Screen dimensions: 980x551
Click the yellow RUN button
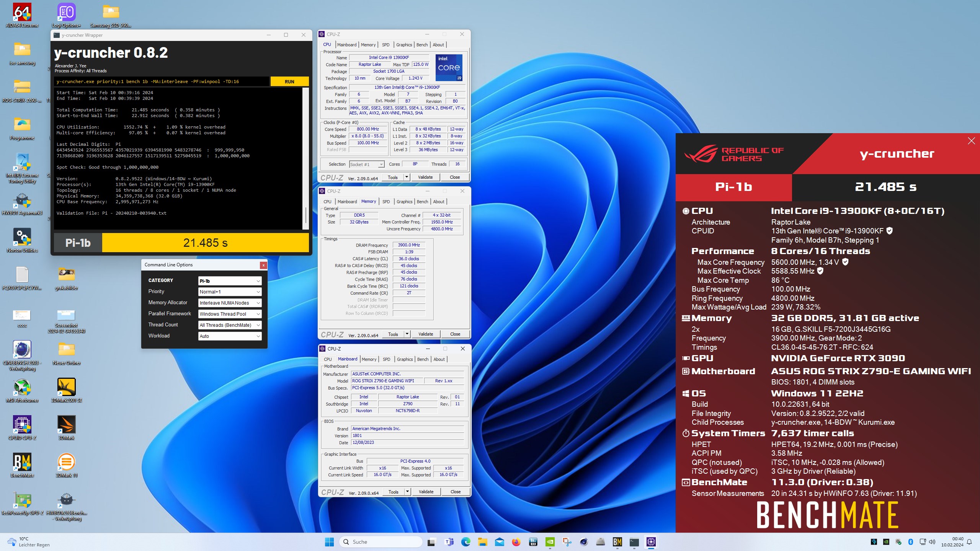[x=289, y=82]
